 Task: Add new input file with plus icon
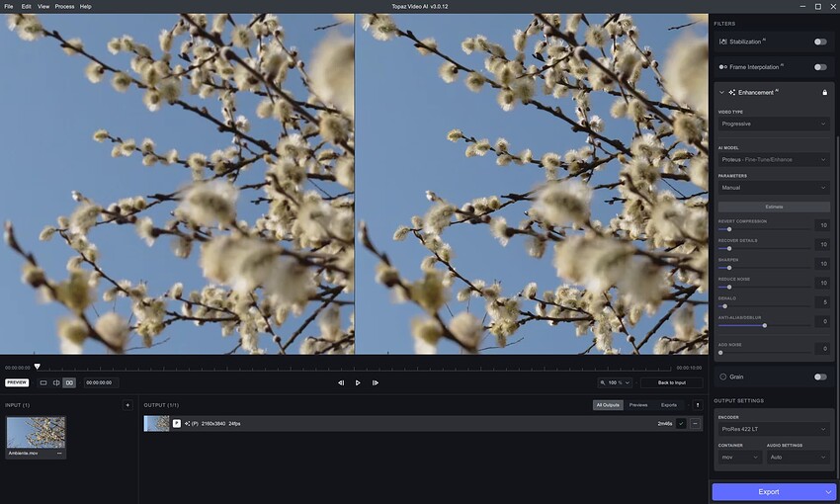[x=127, y=405]
